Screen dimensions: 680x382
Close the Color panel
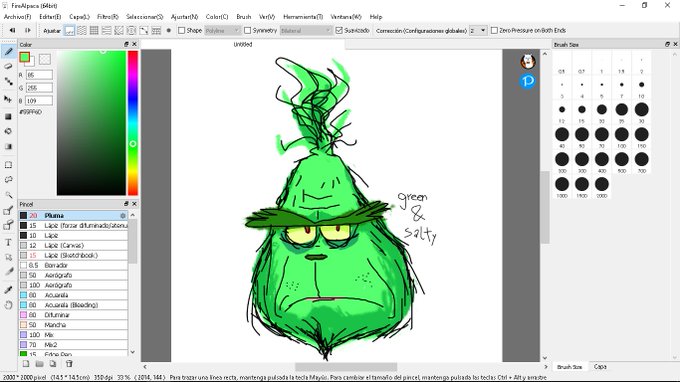(134, 44)
